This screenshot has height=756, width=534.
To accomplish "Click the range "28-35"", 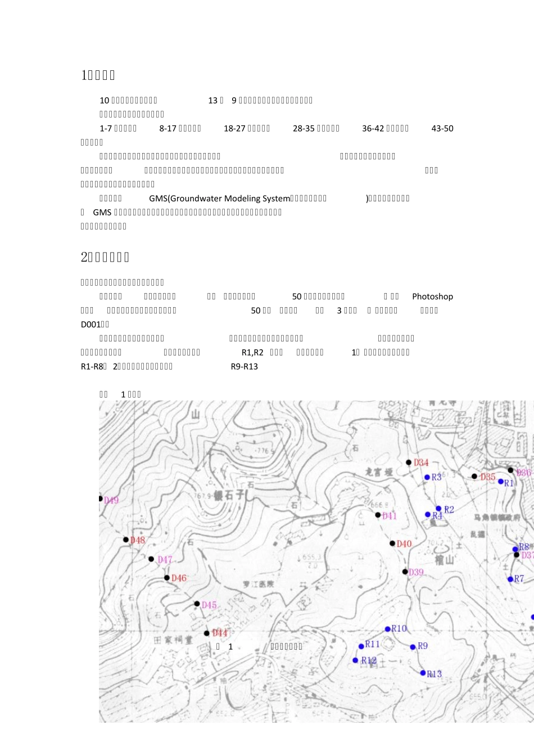I will pyautogui.click(x=304, y=128).
